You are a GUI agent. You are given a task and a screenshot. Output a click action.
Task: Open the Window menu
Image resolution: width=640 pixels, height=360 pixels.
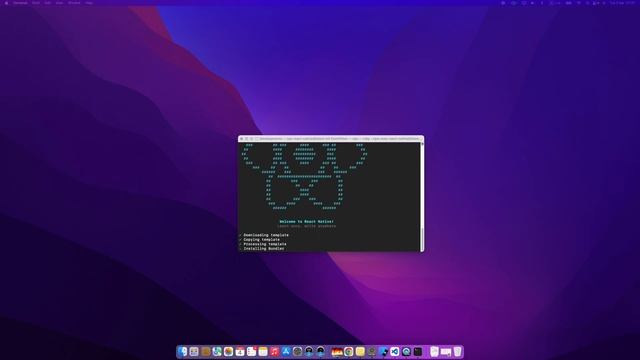(x=74, y=3)
